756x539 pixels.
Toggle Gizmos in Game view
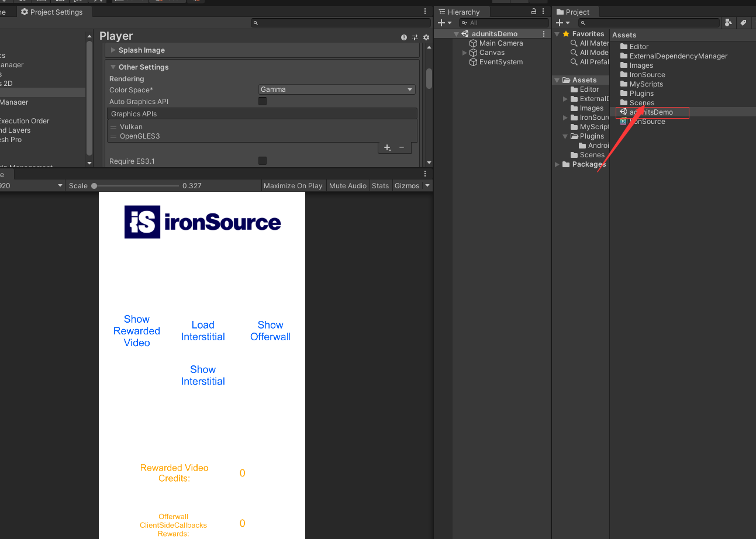[407, 185]
